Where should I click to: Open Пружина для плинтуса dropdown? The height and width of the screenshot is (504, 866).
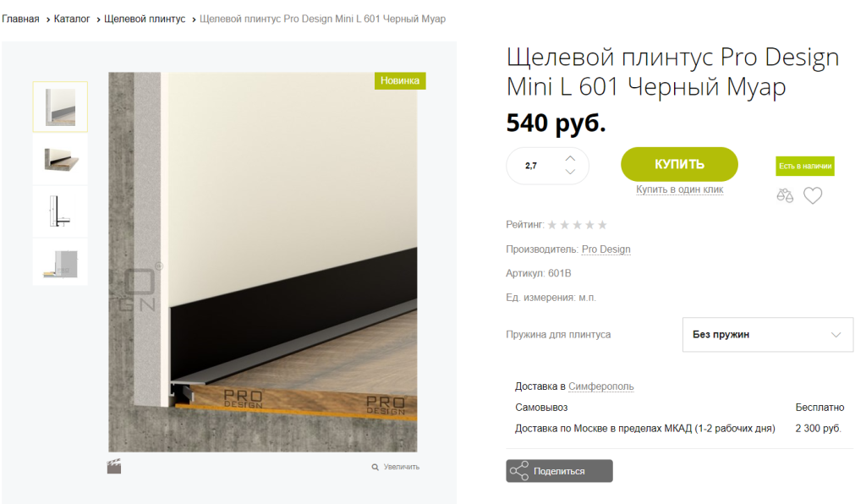[x=768, y=335]
